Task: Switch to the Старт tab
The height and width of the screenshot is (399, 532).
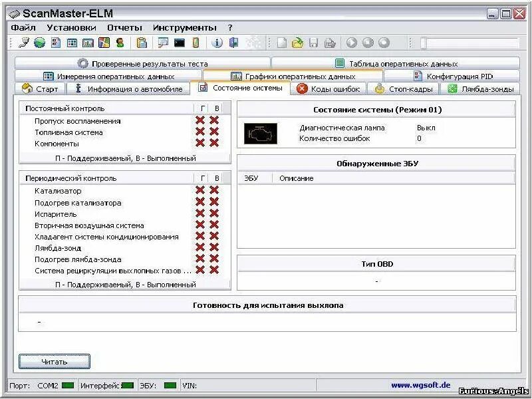Action: pyautogui.click(x=40, y=89)
